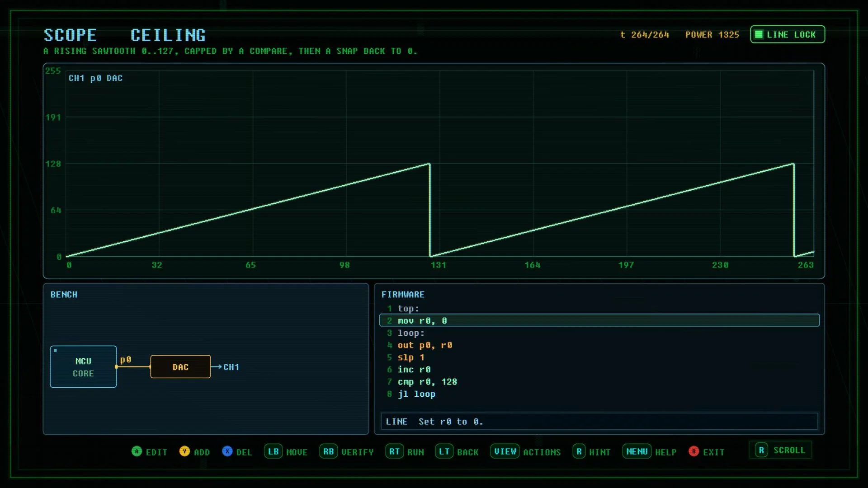Click the RB VERIFY key icon

point(329,451)
